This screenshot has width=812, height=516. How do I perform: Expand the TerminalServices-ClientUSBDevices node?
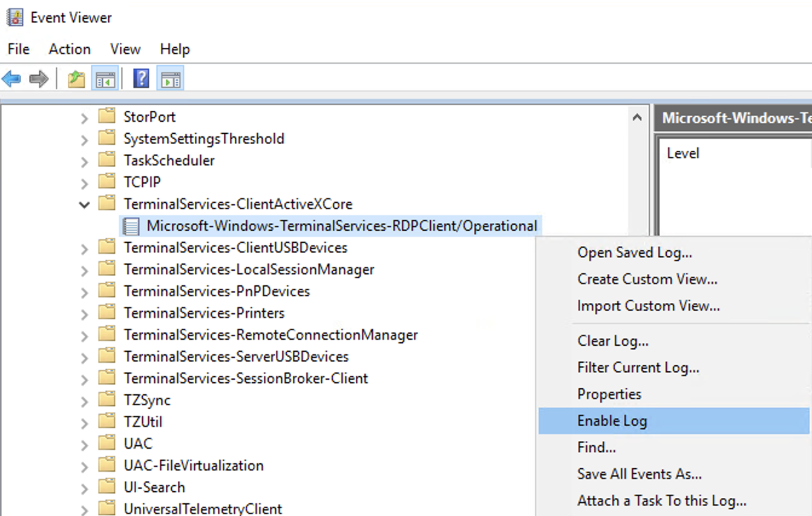85,248
